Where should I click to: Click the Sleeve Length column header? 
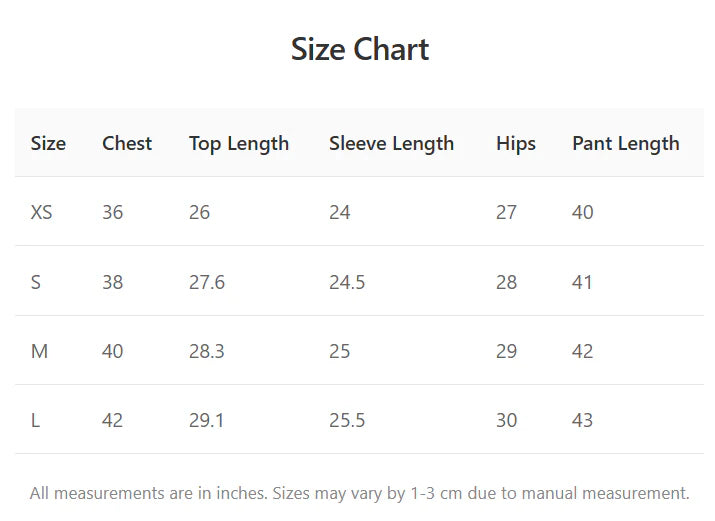click(391, 143)
